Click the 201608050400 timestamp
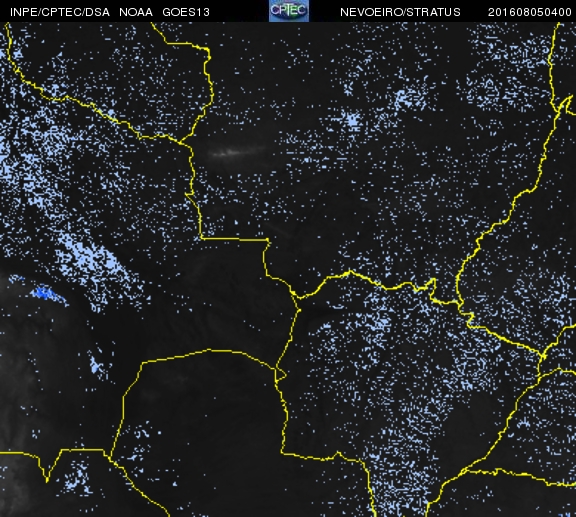This screenshot has height=517, width=576. point(529,12)
